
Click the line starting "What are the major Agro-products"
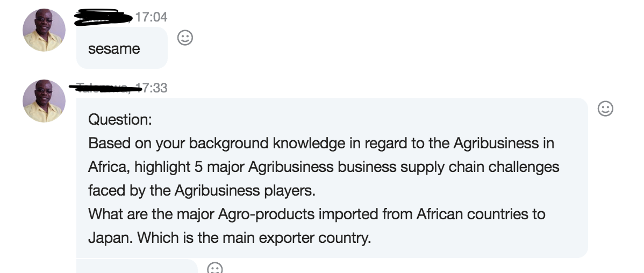317,214
